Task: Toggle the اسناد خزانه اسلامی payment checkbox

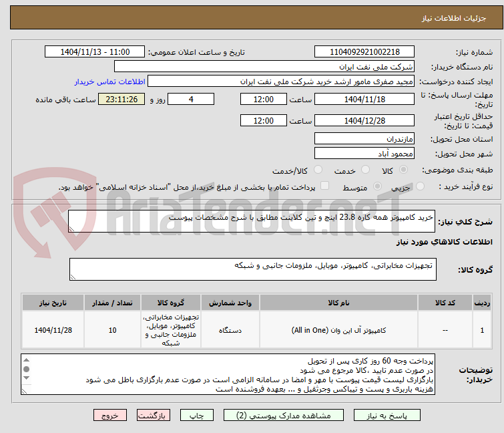Action: [325, 186]
